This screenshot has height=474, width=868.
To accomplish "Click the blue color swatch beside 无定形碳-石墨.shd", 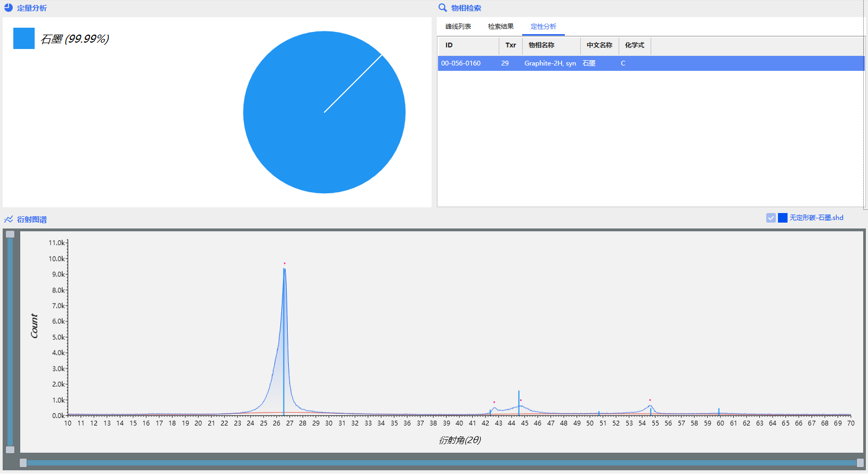I will click(x=783, y=218).
